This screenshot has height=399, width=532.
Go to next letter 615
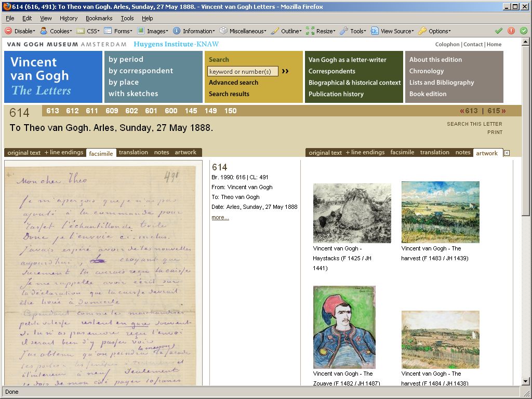[x=497, y=111]
